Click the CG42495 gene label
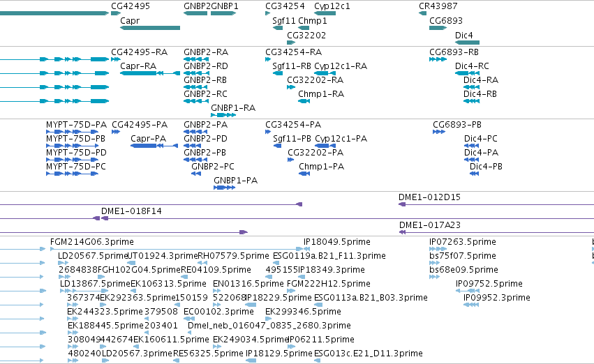Viewport: 594px width, 364px height. coord(131,6)
